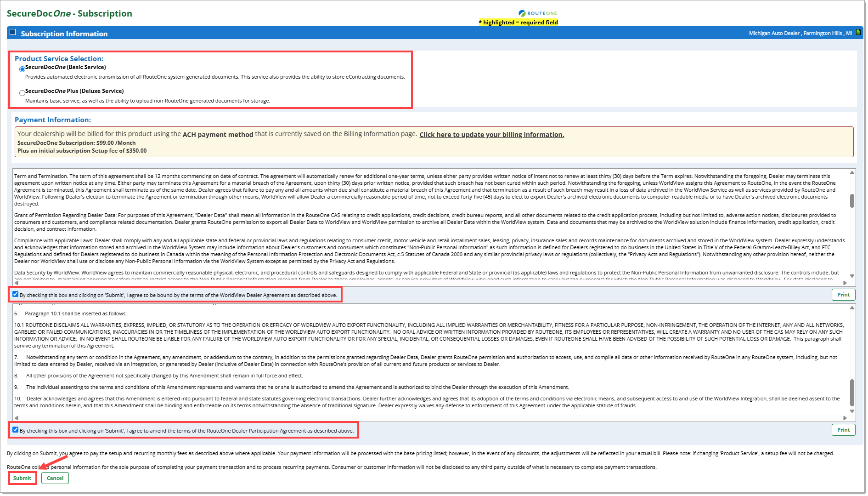Click the Cancel button

pos(55,478)
